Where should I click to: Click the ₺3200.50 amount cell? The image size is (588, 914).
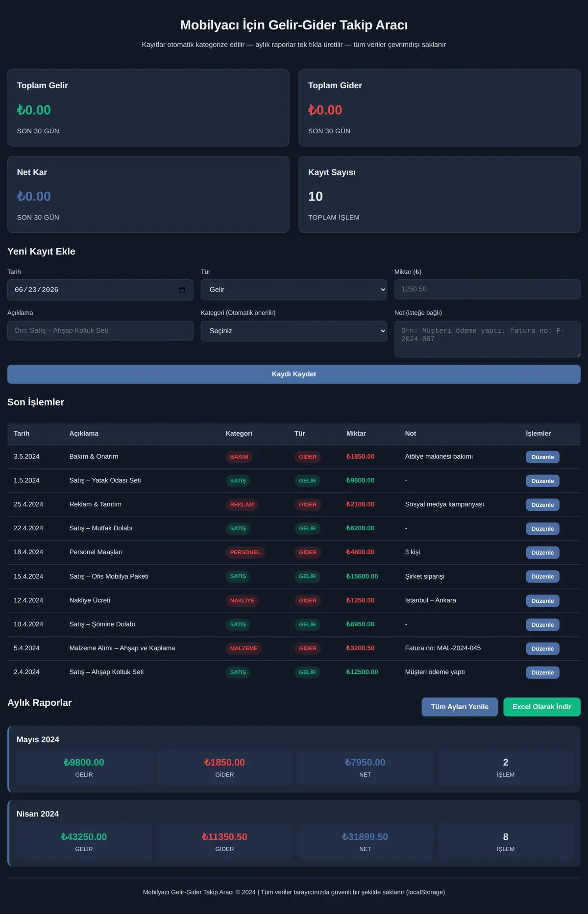point(360,648)
